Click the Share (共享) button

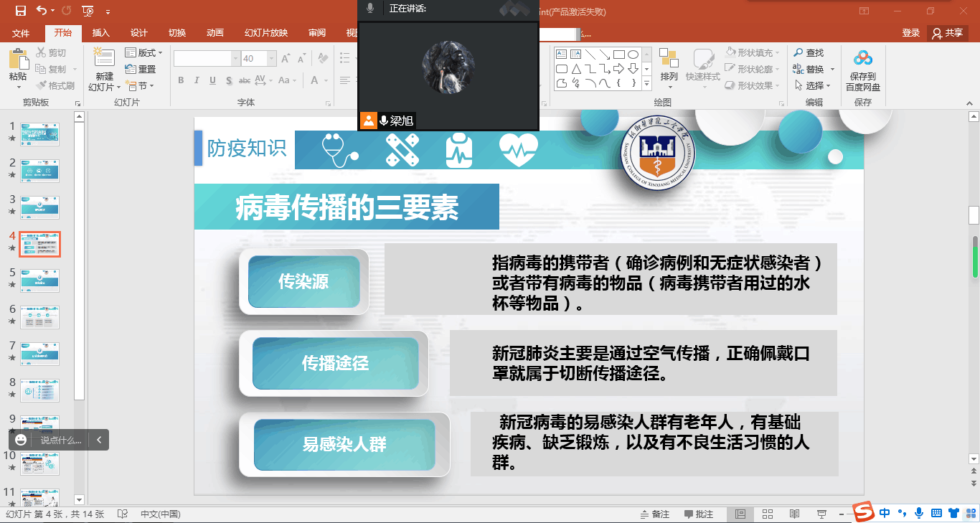(947, 33)
